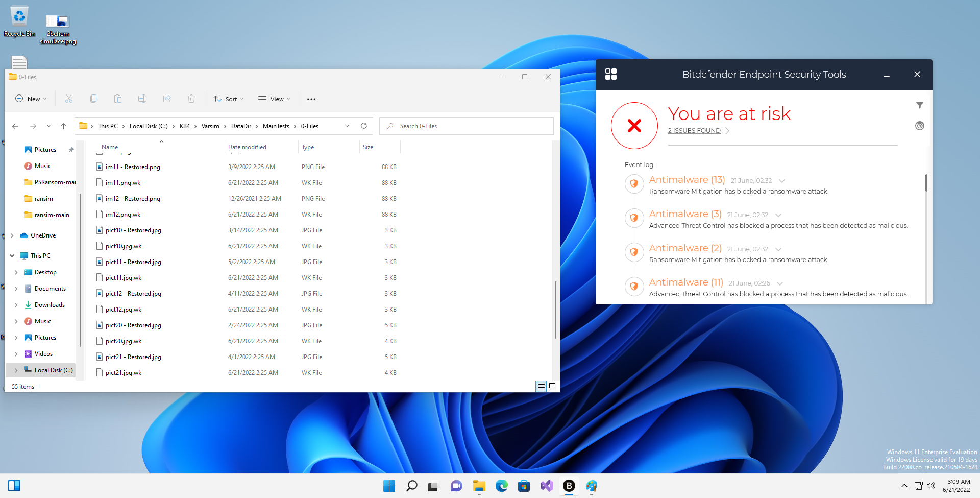Click the Bitdefender circular scan icon below filter
Image resolution: width=980 pixels, height=498 pixels.
(x=919, y=126)
